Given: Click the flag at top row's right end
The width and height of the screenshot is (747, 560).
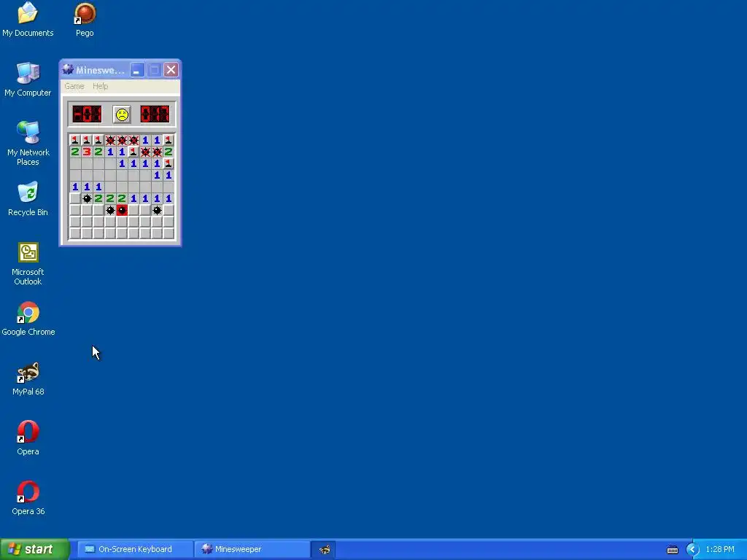Looking at the screenshot, I should click(169, 140).
